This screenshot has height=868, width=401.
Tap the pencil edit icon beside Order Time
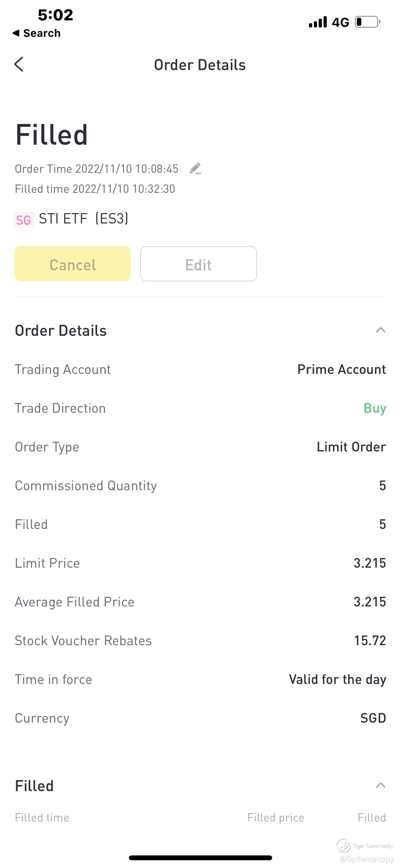pyautogui.click(x=195, y=169)
